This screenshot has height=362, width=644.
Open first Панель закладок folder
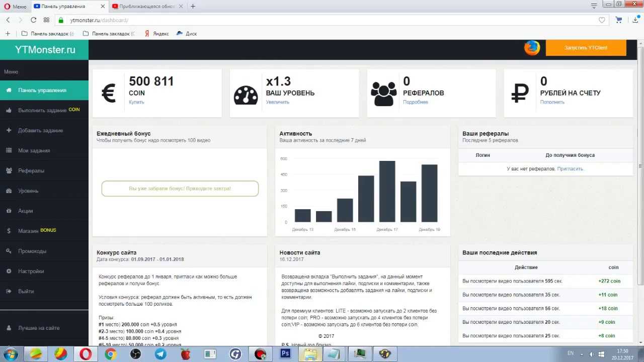(48, 34)
